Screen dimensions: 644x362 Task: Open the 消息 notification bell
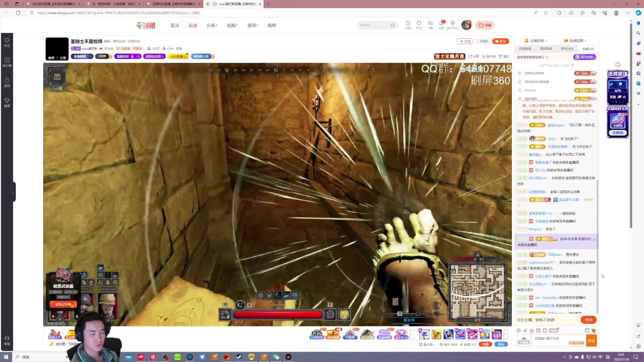click(x=441, y=25)
